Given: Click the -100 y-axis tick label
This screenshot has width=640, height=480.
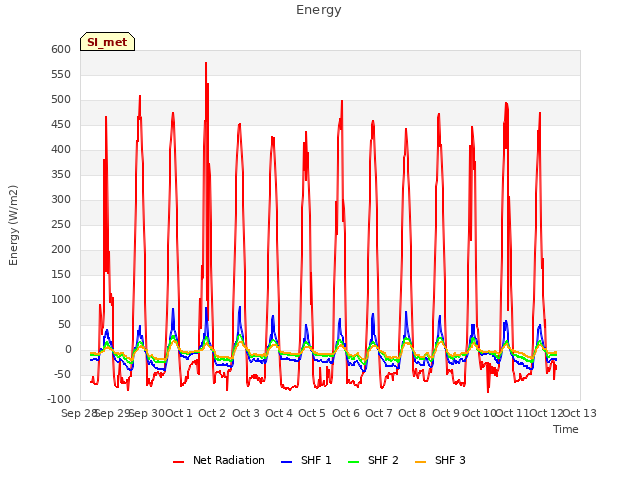Looking at the screenshot, I should coord(59,400).
